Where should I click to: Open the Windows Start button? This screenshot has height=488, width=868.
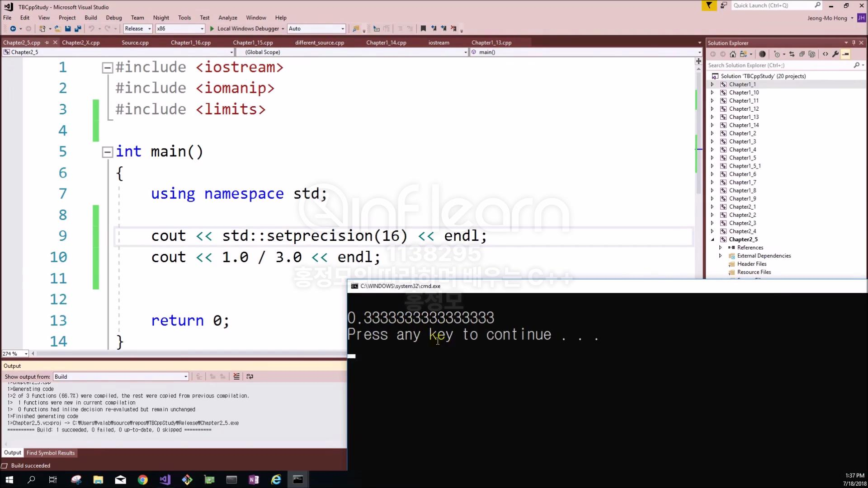click(9, 479)
